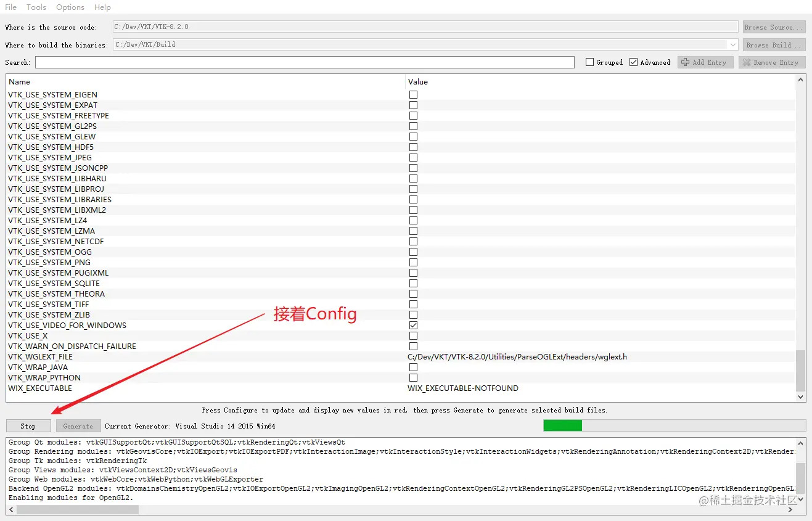Screen dimensions: 812x521
Task: Enable VTK_USE_SYSTEM_LIBRARIES checkbox
Action: 413,200
